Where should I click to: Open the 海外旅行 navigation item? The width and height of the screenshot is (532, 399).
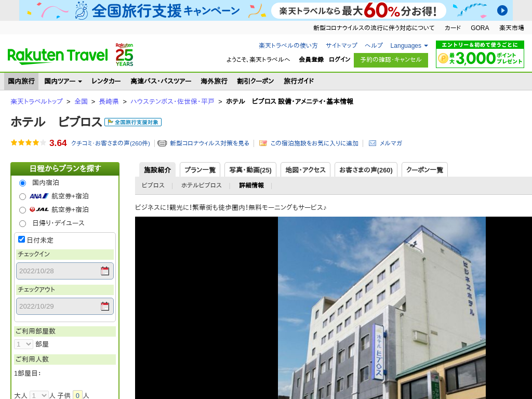[x=214, y=81]
